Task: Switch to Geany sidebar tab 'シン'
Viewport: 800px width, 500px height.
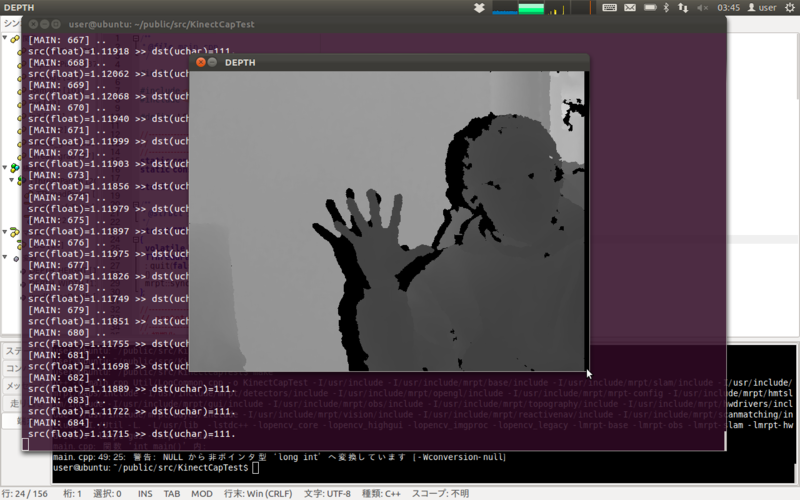Action: (11, 23)
